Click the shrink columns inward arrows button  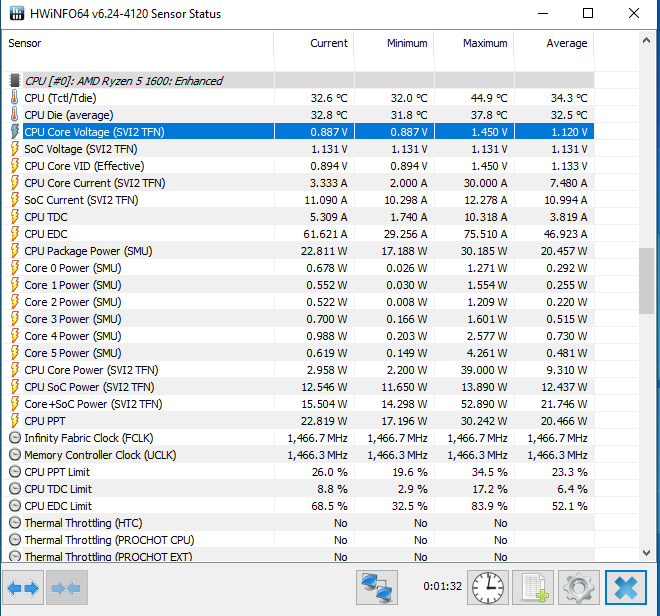[67, 587]
